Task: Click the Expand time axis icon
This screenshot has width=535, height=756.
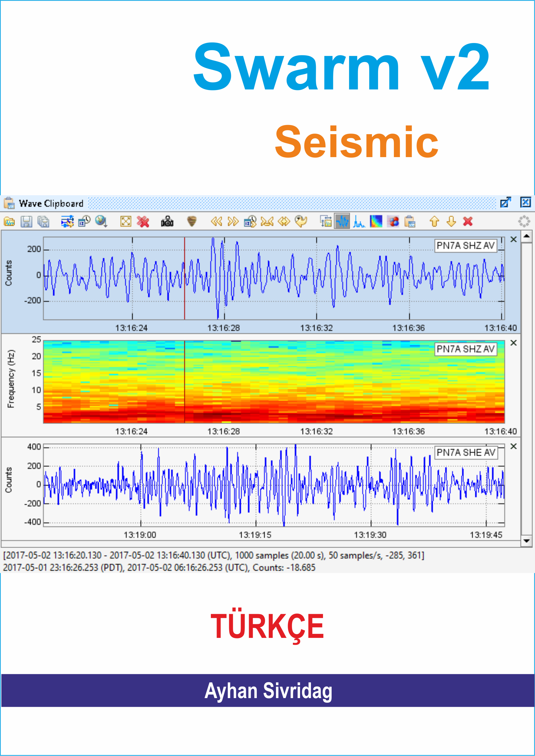Action: click(284, 222)
